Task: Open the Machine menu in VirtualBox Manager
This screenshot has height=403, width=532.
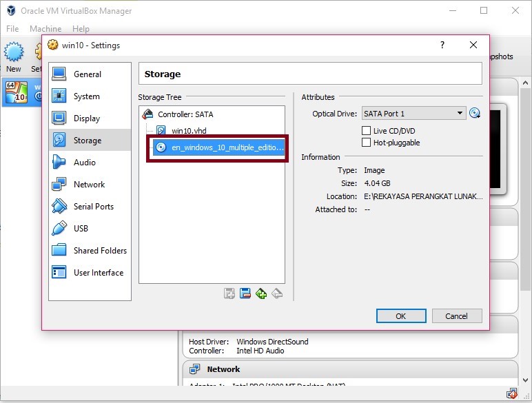Action: pos(45,29)
